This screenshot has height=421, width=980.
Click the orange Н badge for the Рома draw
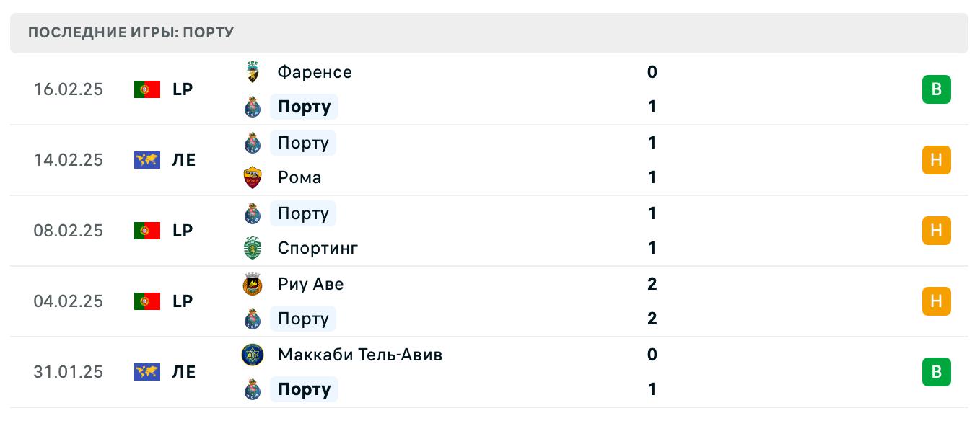[x=937, y=160]
